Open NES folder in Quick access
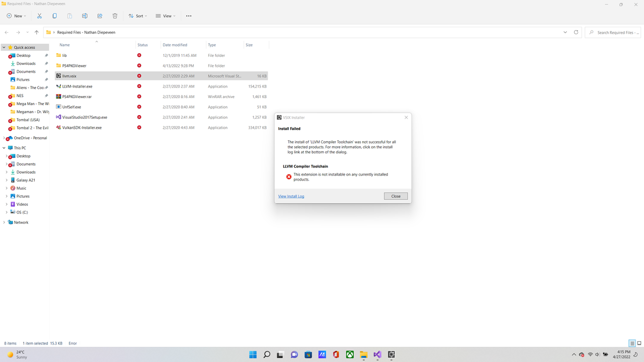This screenshot has height=362, width=644. point(20,96)
